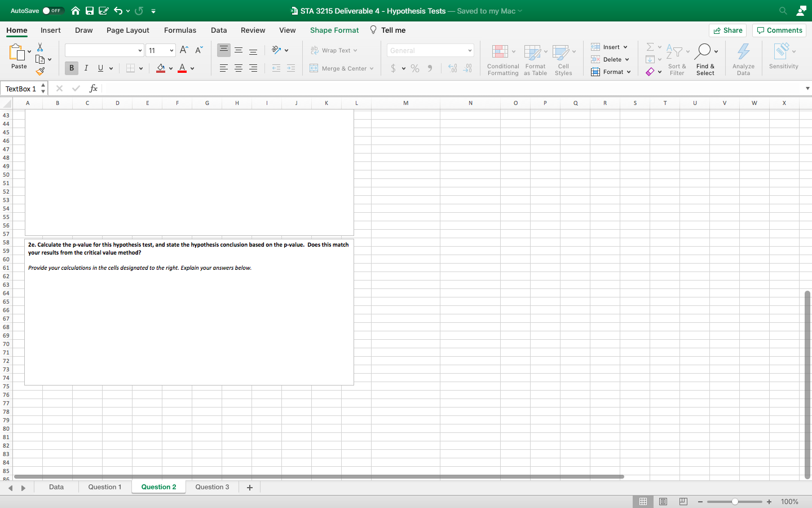Viewport: 812px width, 508px height.
Task: Click the vertical scrollbar thumb
Action: click(807, 385)
